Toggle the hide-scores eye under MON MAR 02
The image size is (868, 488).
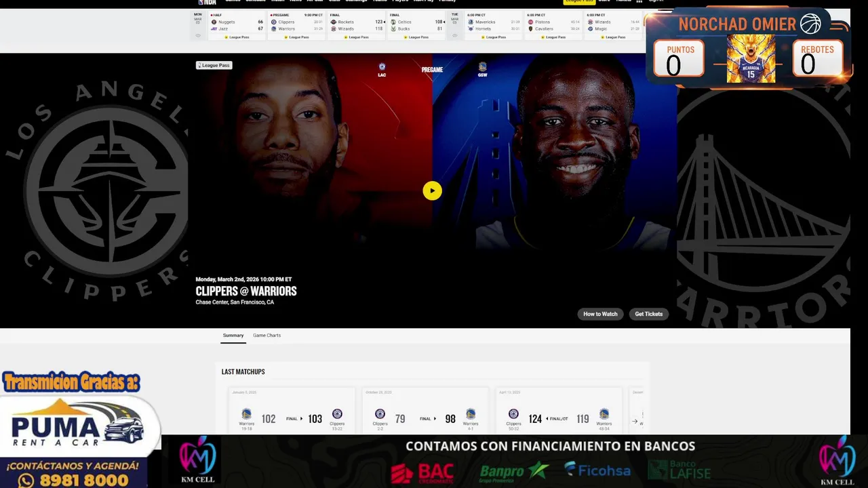tap(198, 35)
